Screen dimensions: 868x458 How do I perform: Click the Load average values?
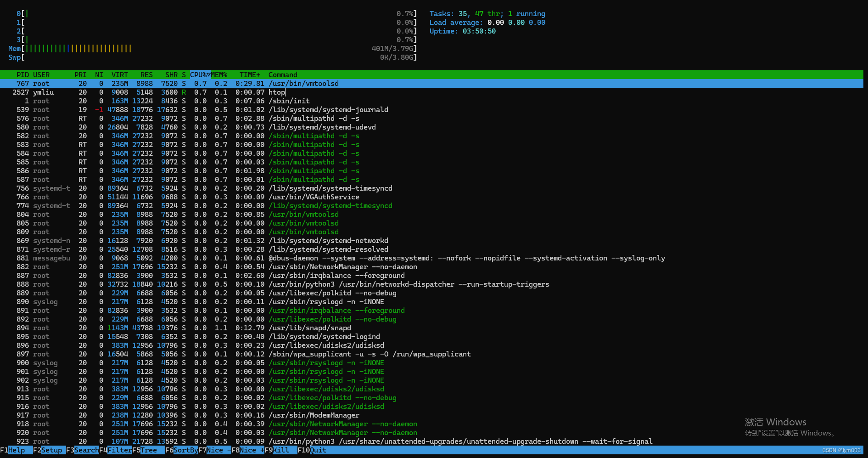click(516, 23)
